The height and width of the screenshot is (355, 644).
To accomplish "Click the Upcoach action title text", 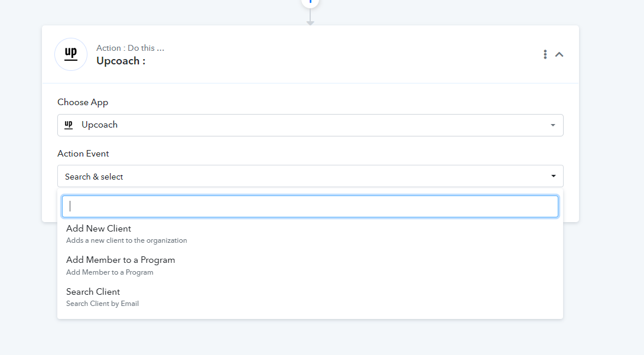I will pos(121,61).
